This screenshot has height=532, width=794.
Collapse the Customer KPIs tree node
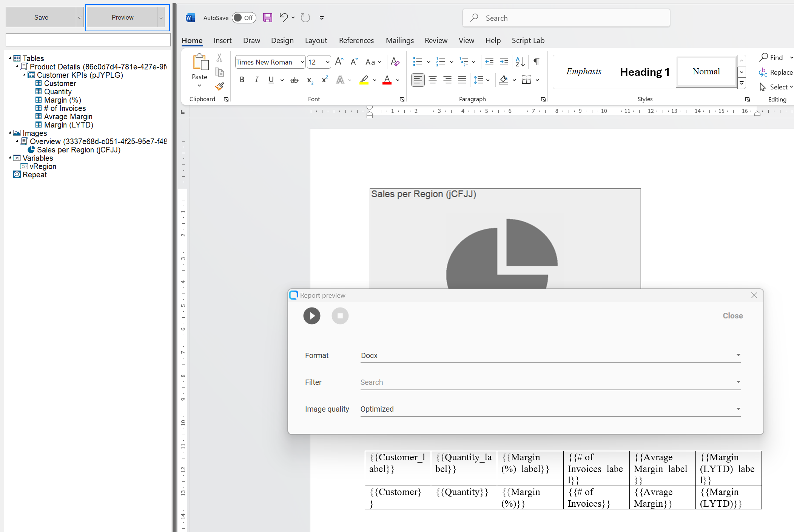click(x=25, y=75)
